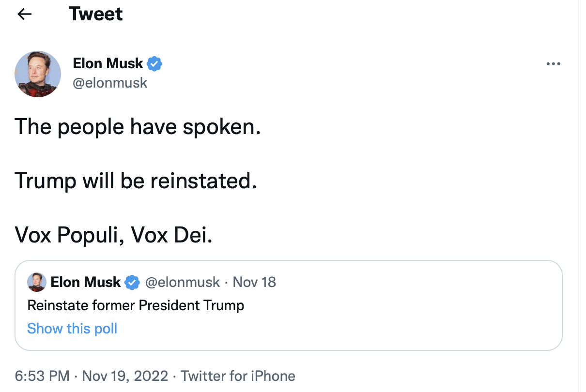Click the small avatar in the quoted tweet

tap(37, 282)
